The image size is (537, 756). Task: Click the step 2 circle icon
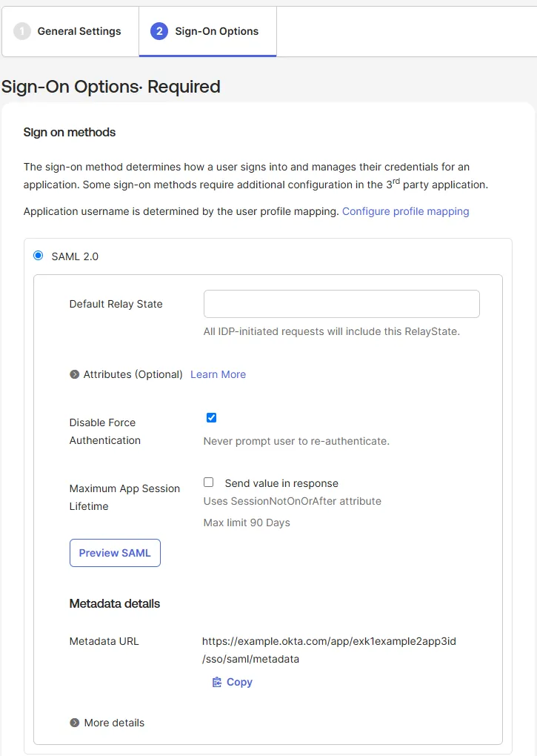[159, 31]
